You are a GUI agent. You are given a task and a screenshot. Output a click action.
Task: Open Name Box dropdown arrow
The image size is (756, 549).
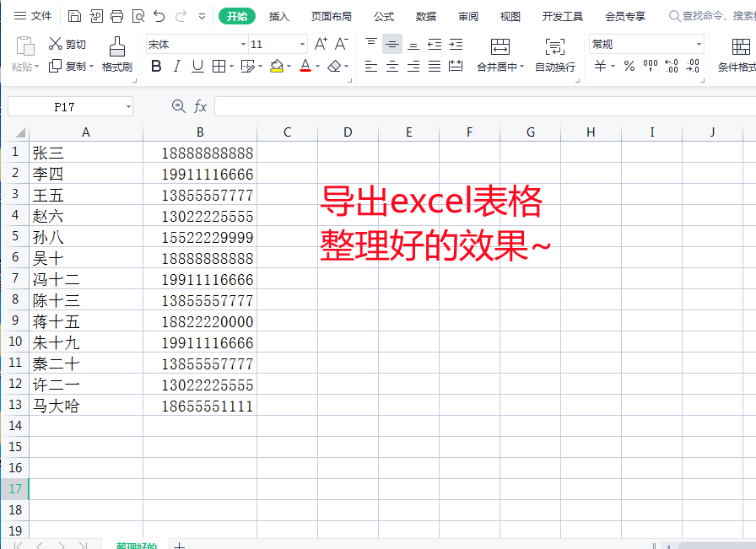128,106
